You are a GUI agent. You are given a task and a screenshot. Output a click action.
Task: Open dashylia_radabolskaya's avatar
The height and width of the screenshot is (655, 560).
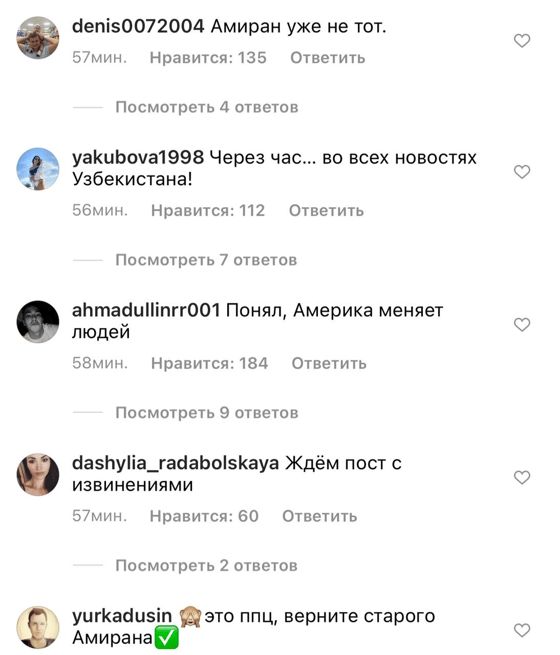(38, 475)
